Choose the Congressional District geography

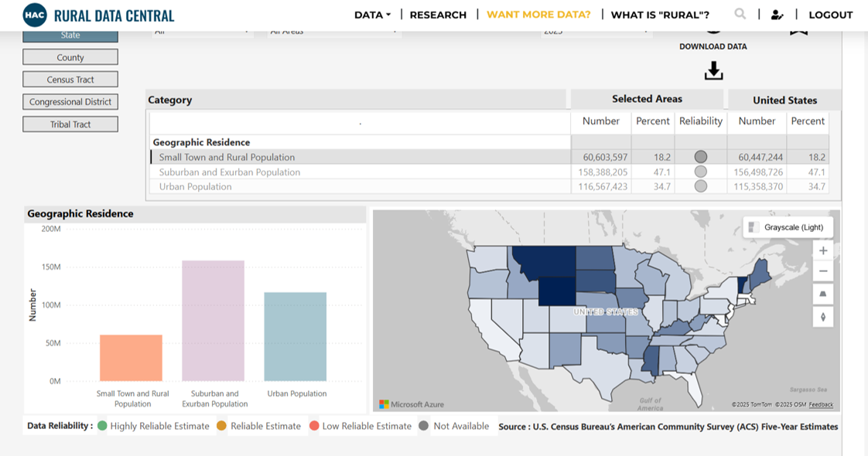[x=70, y=102]
